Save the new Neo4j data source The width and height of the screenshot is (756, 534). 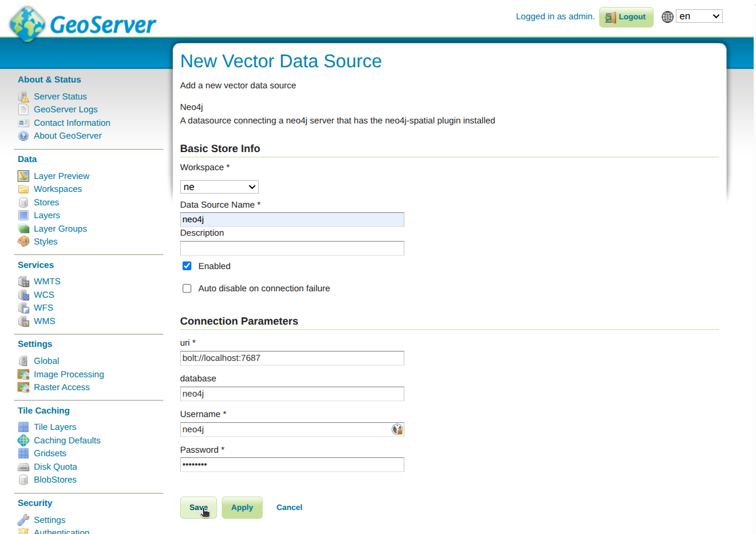(198, 507)
